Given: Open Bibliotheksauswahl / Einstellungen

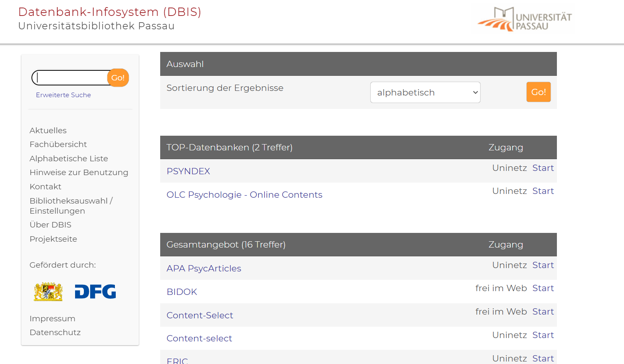Looking at the screenshot, I should (71, 206).
